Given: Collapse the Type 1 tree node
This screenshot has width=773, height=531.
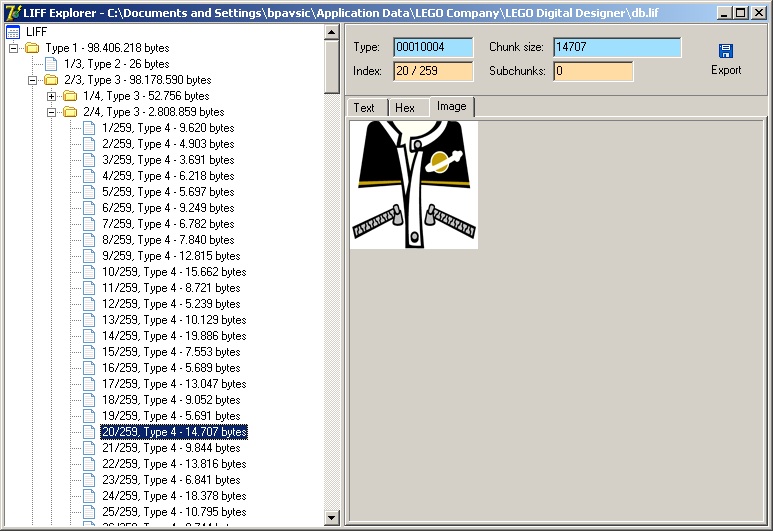Looking at the screenshot, I should [x=14, y=48].
